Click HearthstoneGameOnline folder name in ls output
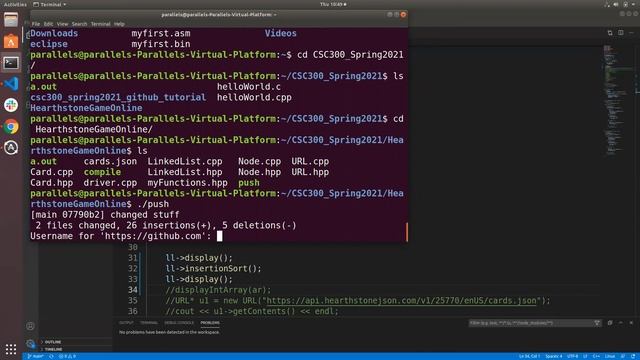The height and width of the screenshot is (360, 640). coord(86,108)
